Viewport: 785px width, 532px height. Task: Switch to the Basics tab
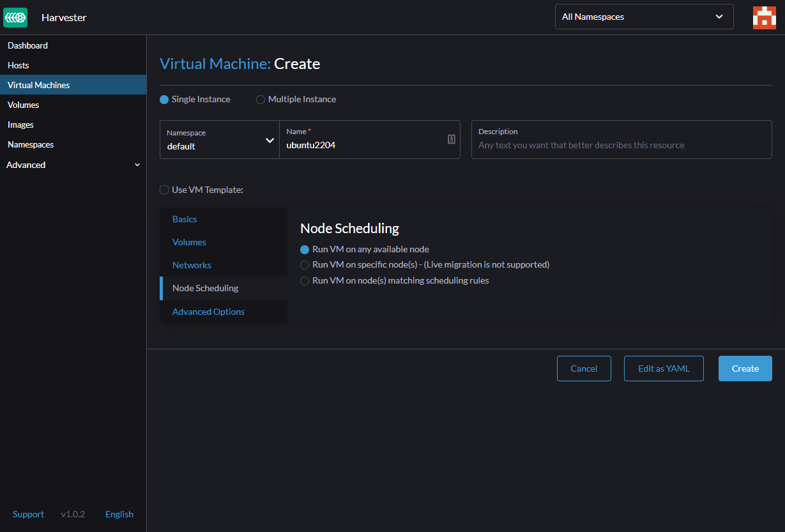185,219
